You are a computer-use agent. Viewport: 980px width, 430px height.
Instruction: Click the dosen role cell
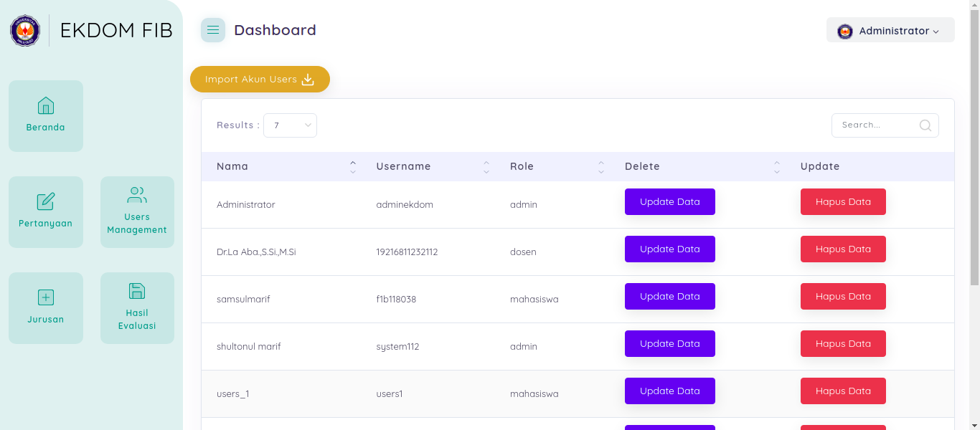click(x=523, y=252)
